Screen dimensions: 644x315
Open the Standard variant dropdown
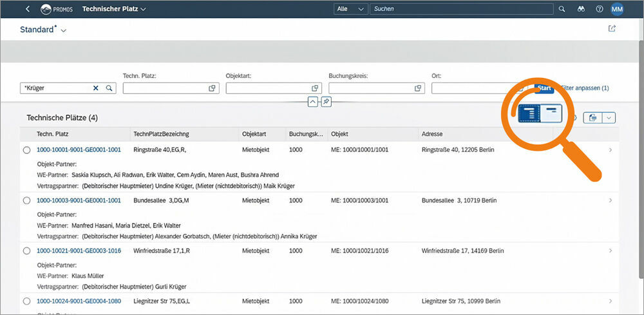click(63, 31)
